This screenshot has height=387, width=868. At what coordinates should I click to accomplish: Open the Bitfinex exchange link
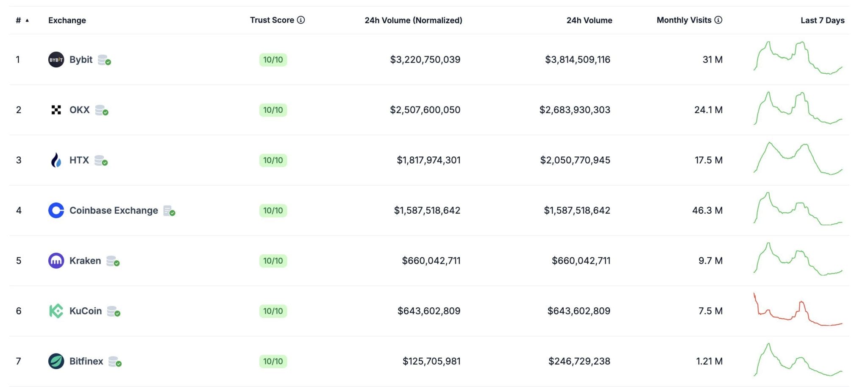[86, 361]
